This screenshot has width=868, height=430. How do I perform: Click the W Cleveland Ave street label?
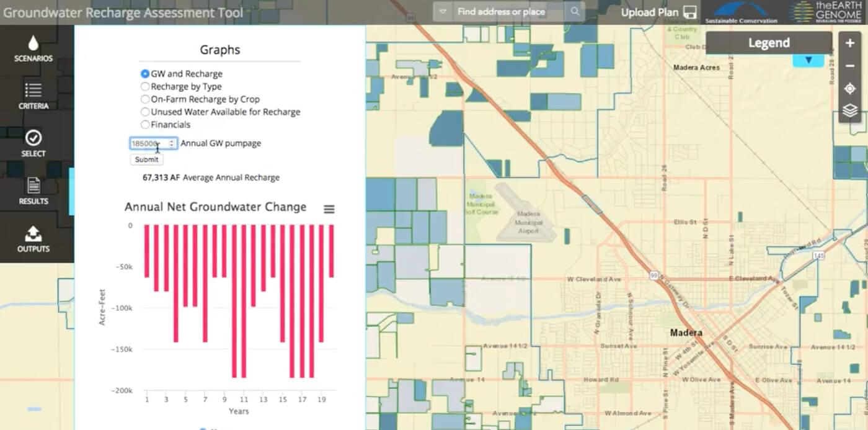594,279
